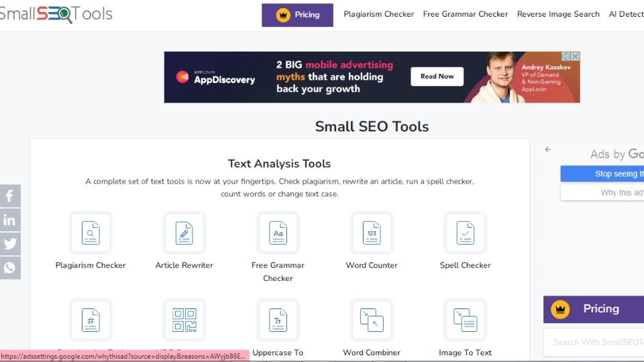Share page on LinkedIn
The image size is (644, 362).
tap(10, 220)
